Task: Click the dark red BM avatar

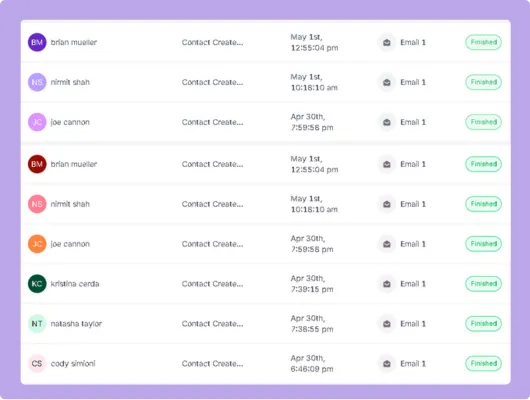Action: pos(37,164)
